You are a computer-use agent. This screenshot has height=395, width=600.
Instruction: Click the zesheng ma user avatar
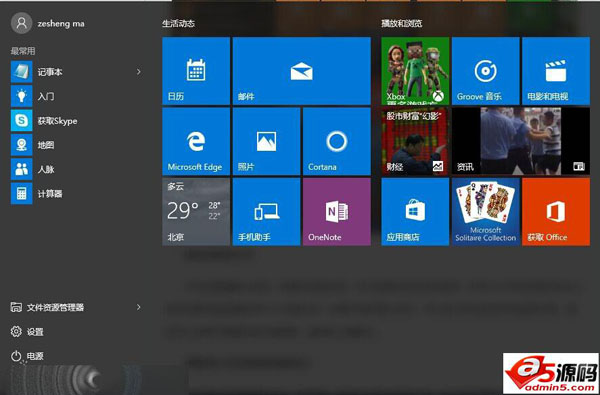pos(21,23)
